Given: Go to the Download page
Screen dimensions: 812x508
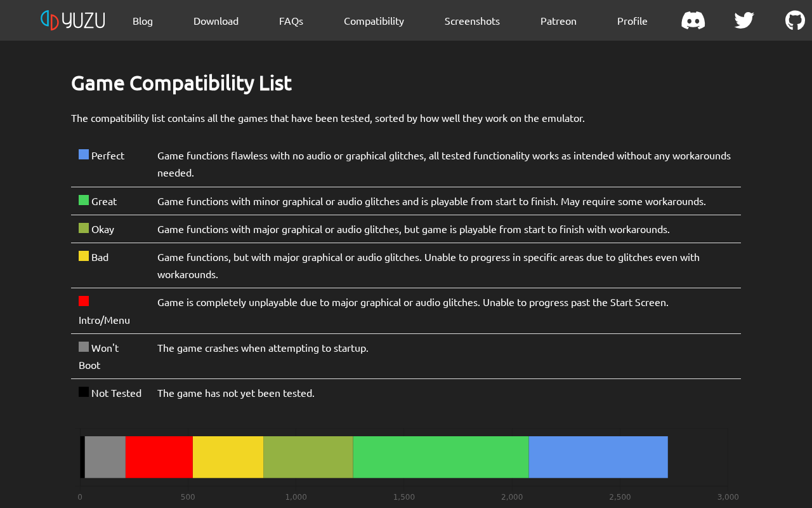Looking at the screenshot, I should [216, 21].
